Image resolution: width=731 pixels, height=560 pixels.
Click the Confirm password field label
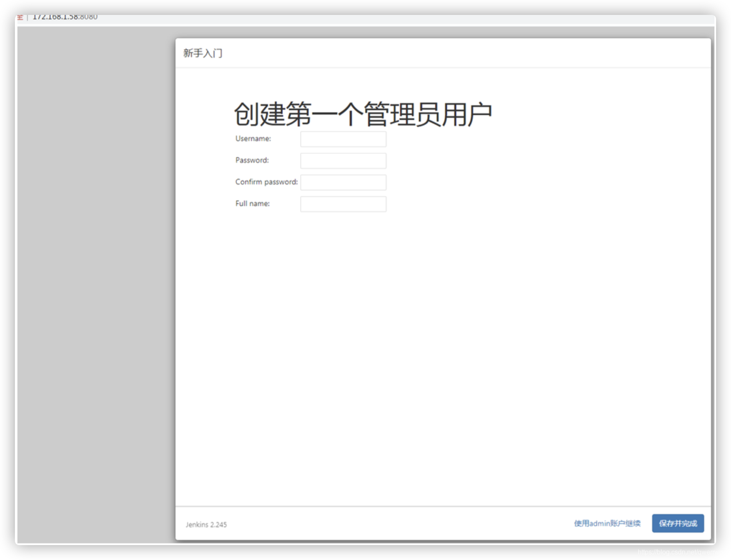266,181
